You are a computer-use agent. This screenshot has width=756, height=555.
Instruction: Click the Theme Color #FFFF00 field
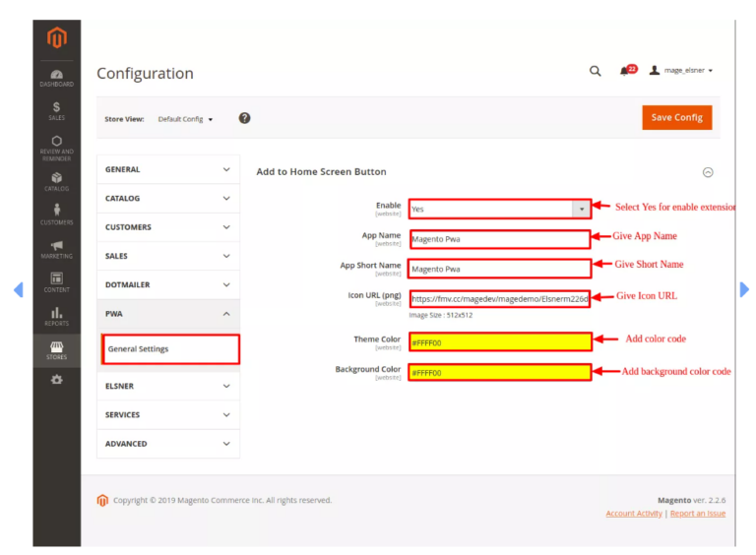500,342
